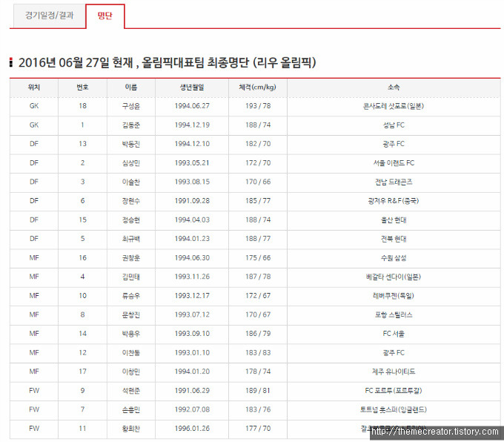This screenshot has height=442, width=504.
Task: Click the 소속 column header
Action: tap(394, 88)
